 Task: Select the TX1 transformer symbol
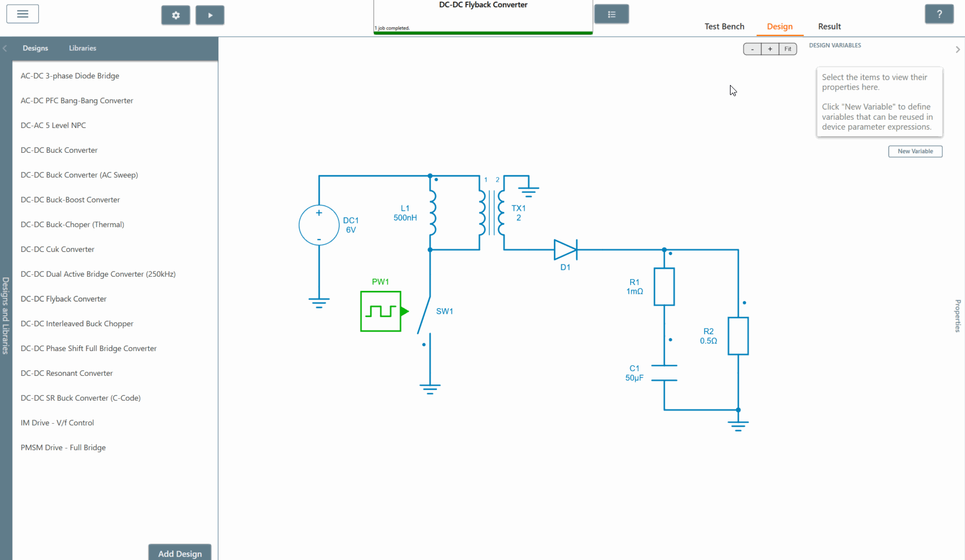[x=492, y=212]
